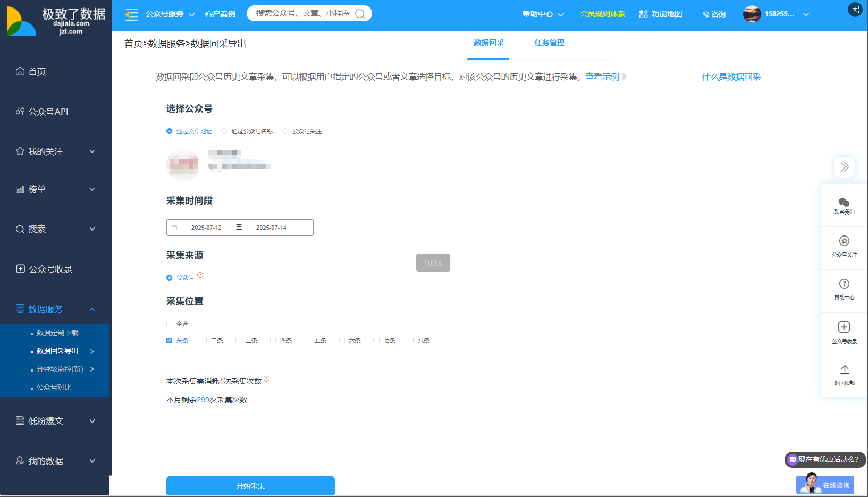
Task: Open the 公众号服务 dropdown
Action: point(170,14)
